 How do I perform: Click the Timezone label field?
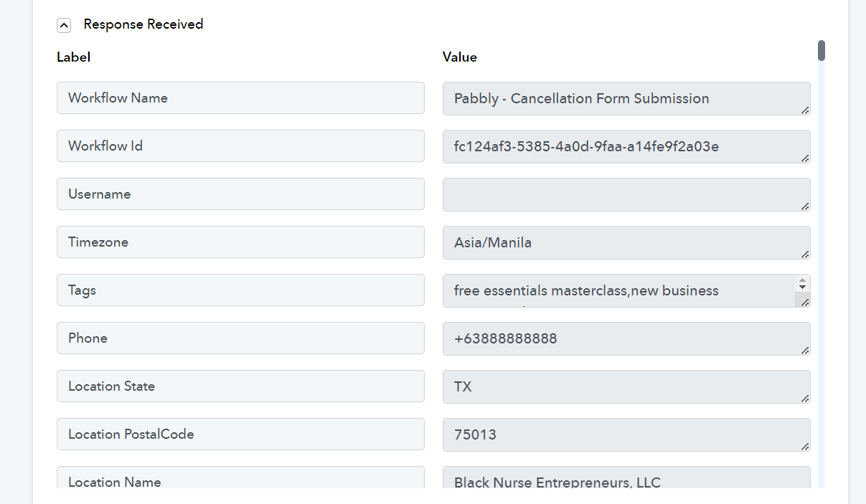click(240, 242)
